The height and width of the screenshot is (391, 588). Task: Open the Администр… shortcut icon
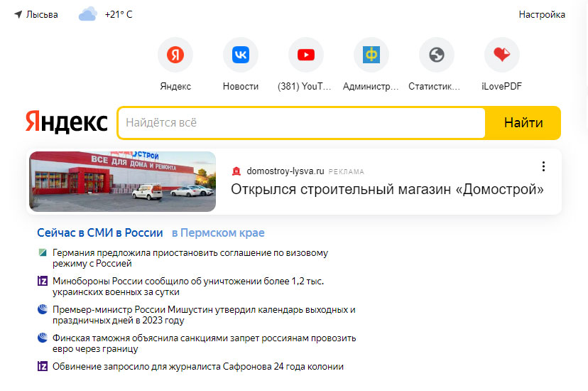click(x=371, y=55)
